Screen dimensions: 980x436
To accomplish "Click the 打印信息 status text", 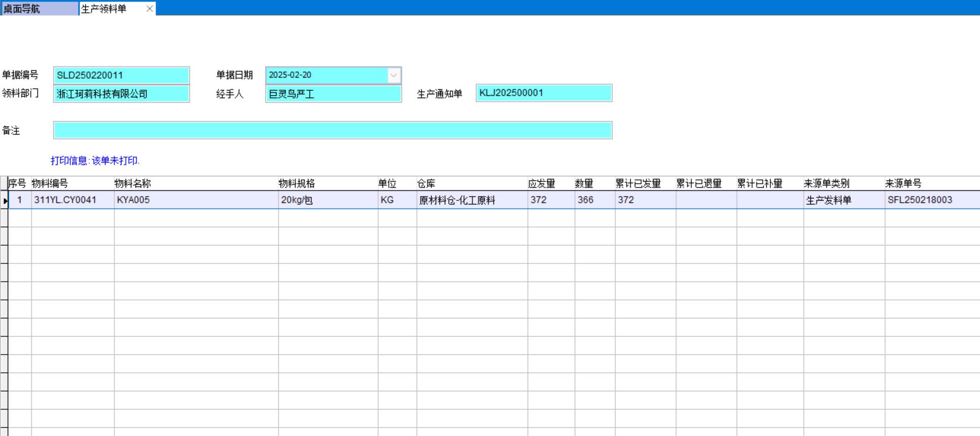I will (95, 161).
